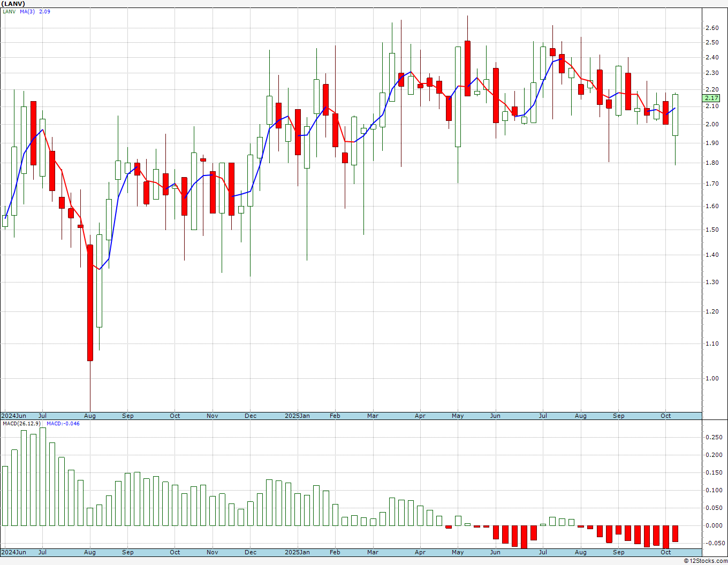Viewport: 728px width, 565px height.
Task: Select Dec on the price chart time axis
Action: (x=251, y=416)
